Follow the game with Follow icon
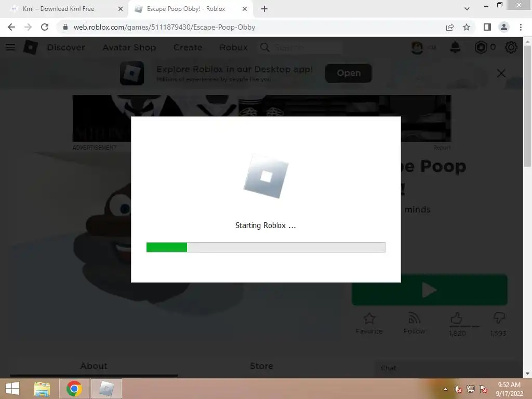This screenshot has width=532, height=399. tap(414, 318)
